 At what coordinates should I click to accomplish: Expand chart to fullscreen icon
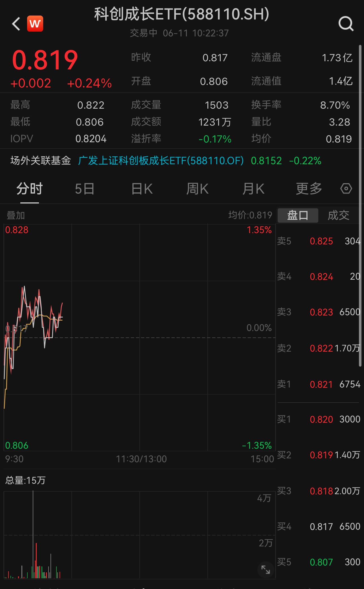tap(266, 570)
